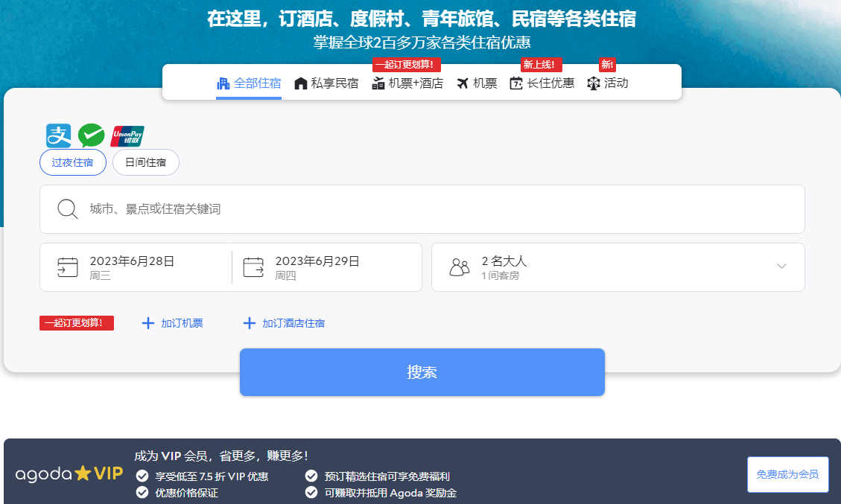Click the guests people icon

(460, 267)
